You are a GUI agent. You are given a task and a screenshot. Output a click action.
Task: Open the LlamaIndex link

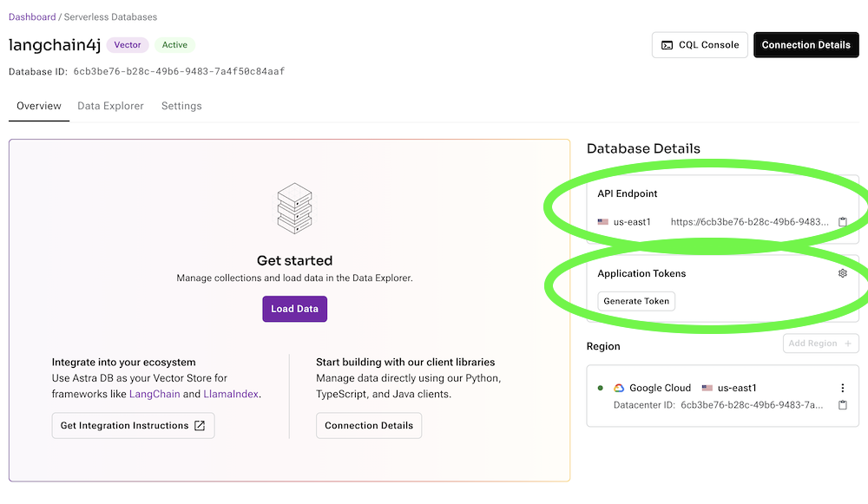pos(230,394)
